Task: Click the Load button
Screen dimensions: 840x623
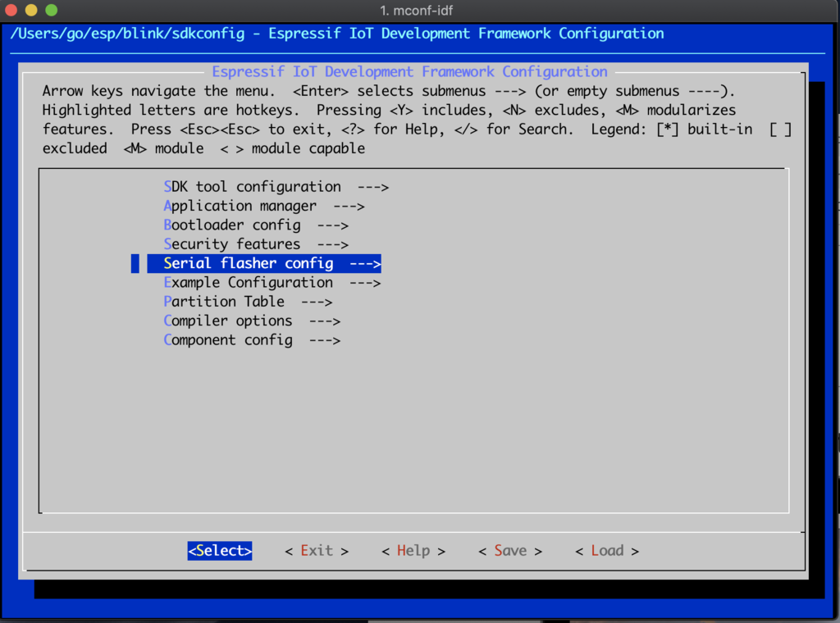Action: coord(607,551)
